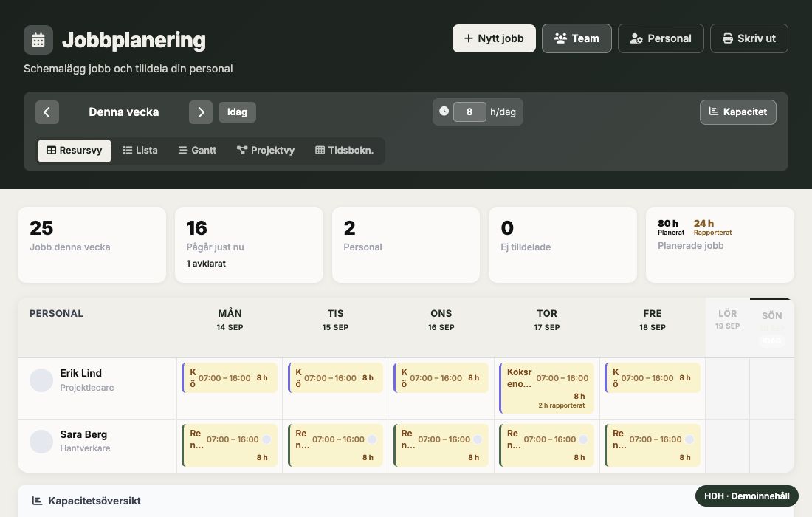Image resolution: width=812 pixels, height=517 pixels.
Task: Click the clock icon beside h/dag
Action: pos(444,111)
